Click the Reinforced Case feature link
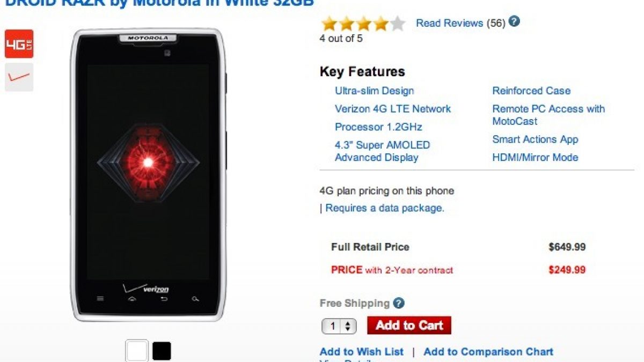 pyautogui.click(x=531, y=91)
